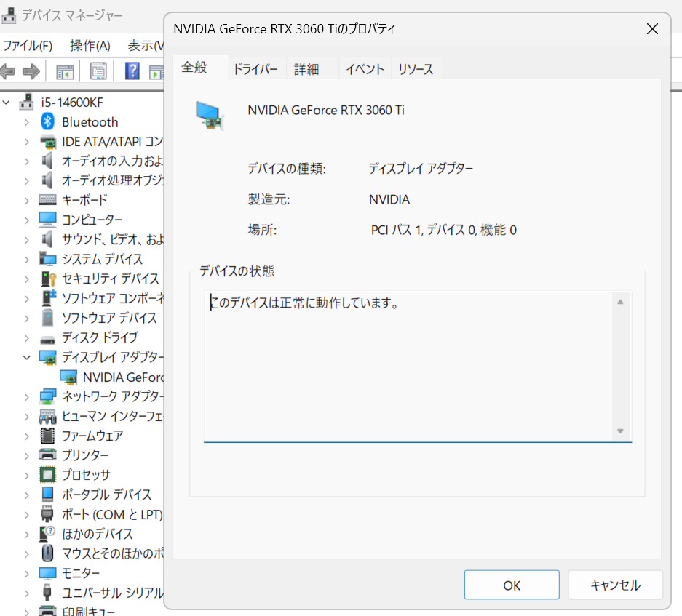Switch to the リソース tab

pyautogui.click(x=416, y=68)
